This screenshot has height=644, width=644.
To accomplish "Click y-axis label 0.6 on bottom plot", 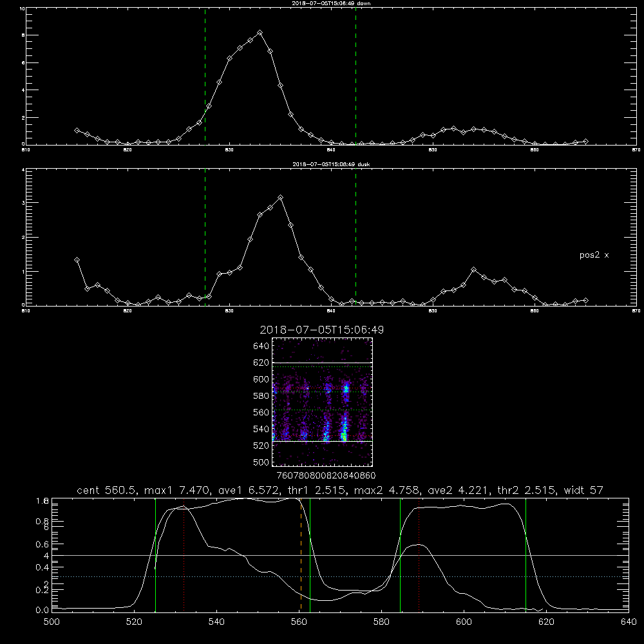I will (42, 544).
